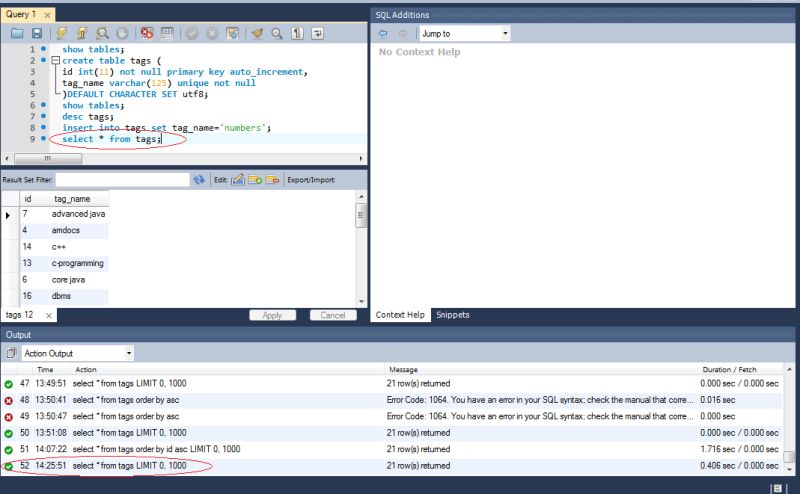
Task: Select the 'advanced java' cell
Action: click(79, 214)
